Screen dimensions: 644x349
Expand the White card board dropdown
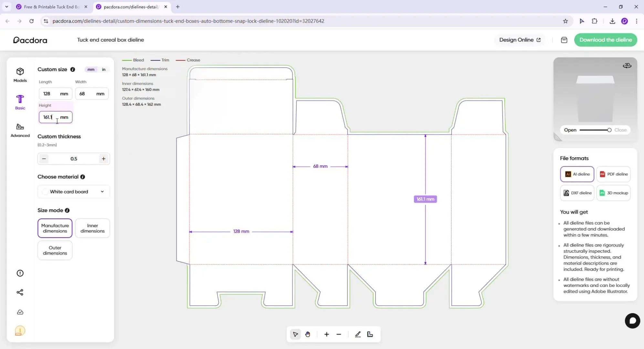pos(74,192)
